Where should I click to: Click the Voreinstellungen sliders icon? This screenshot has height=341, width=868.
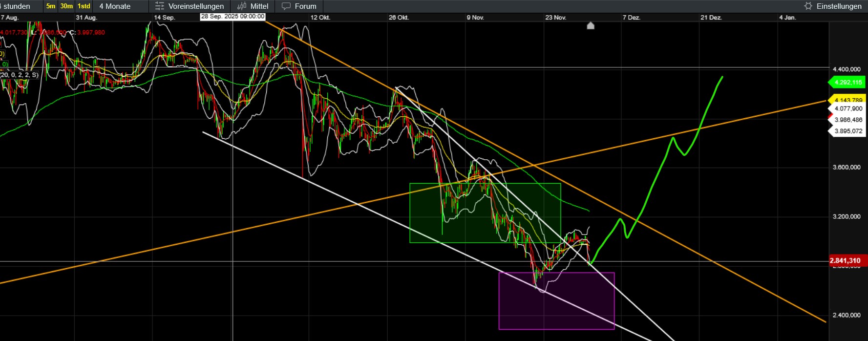tap(159, 6)
